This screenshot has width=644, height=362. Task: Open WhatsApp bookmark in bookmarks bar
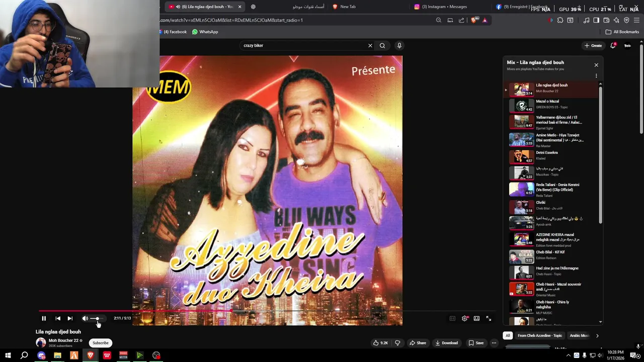pyautogui.click(x=205, y=32)
